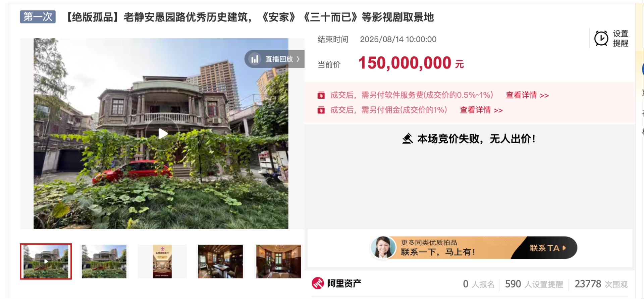Click the customer service avatar
644x299 pixels.
(x=383, y=248)
